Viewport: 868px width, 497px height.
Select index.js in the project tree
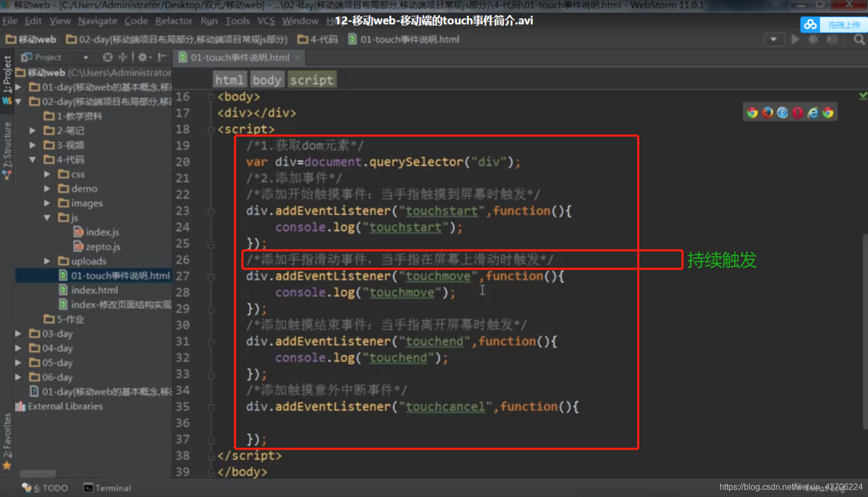click(x=102, y=232)
